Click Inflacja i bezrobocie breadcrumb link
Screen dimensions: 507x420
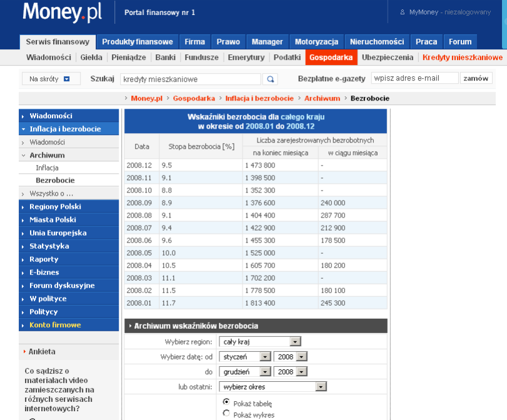tap(259, 98)
